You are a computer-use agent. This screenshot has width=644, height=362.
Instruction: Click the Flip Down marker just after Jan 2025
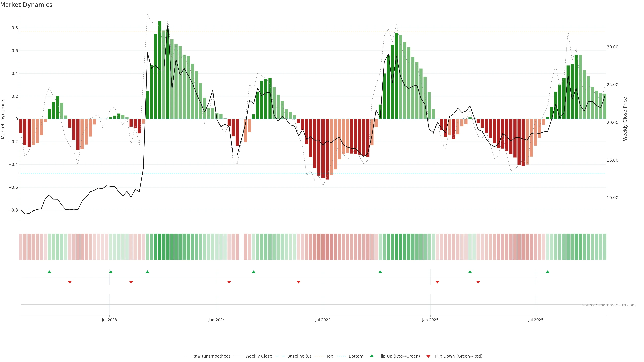pyautogui.click(x=437, y=282)
